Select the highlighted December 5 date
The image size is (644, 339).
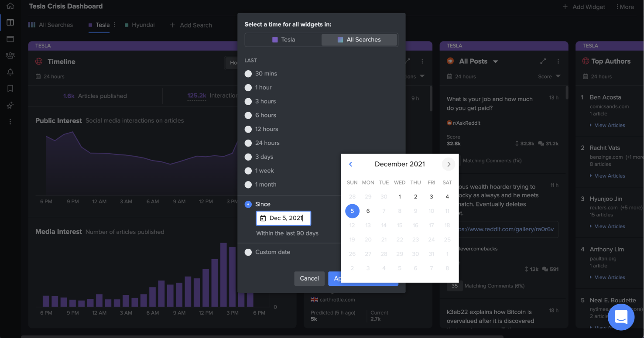[352, 211]
